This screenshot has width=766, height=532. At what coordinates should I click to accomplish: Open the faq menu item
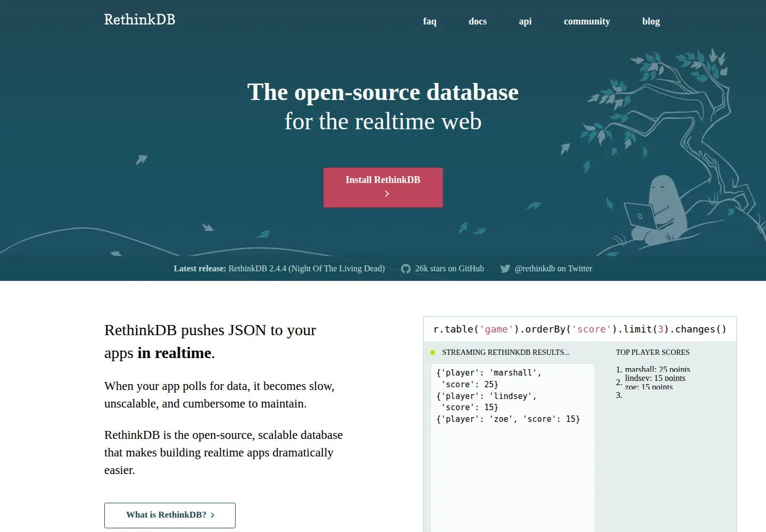coord(430,21)
